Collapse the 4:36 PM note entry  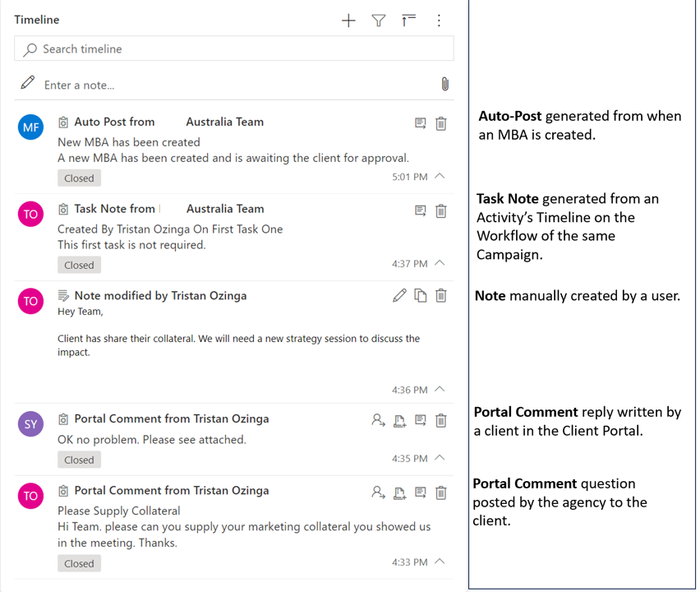pos(440,389)
